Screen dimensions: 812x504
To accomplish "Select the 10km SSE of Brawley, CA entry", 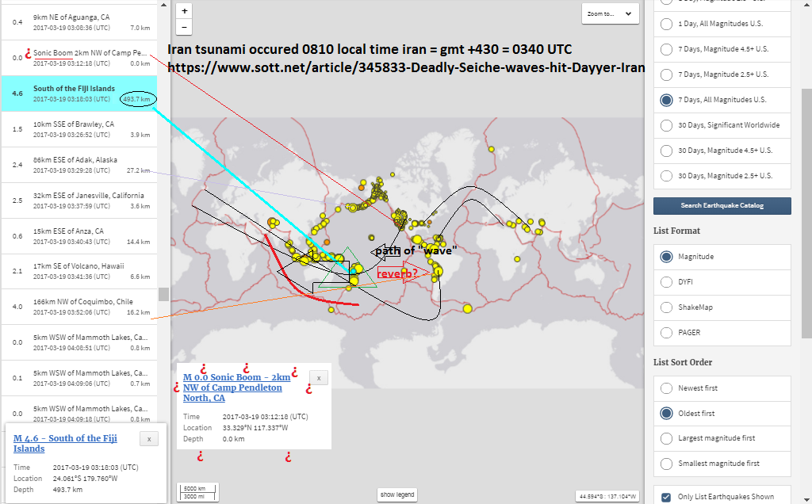I will point(79,129).
